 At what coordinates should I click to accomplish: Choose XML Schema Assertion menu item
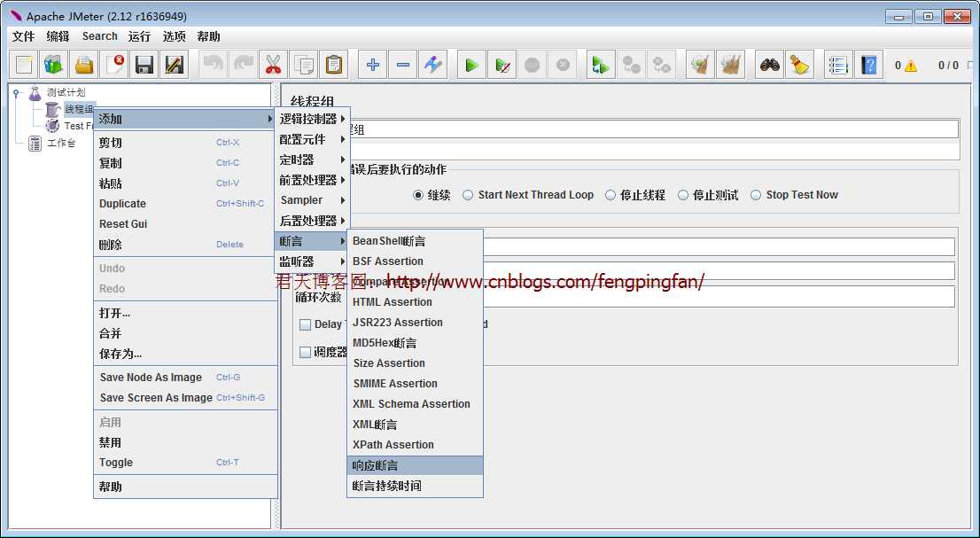[x=415, y=403]
